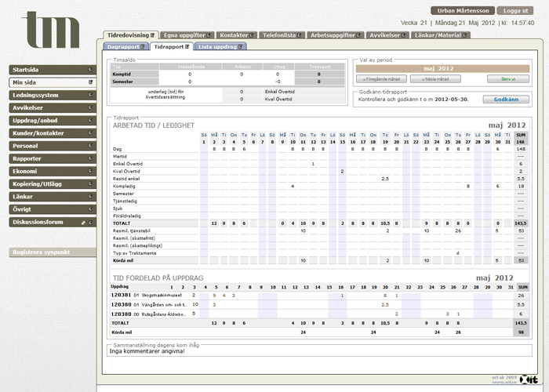549x392 pixels.
Task: Open the Länkar sidebar item
Action: [x=53, y=197]
